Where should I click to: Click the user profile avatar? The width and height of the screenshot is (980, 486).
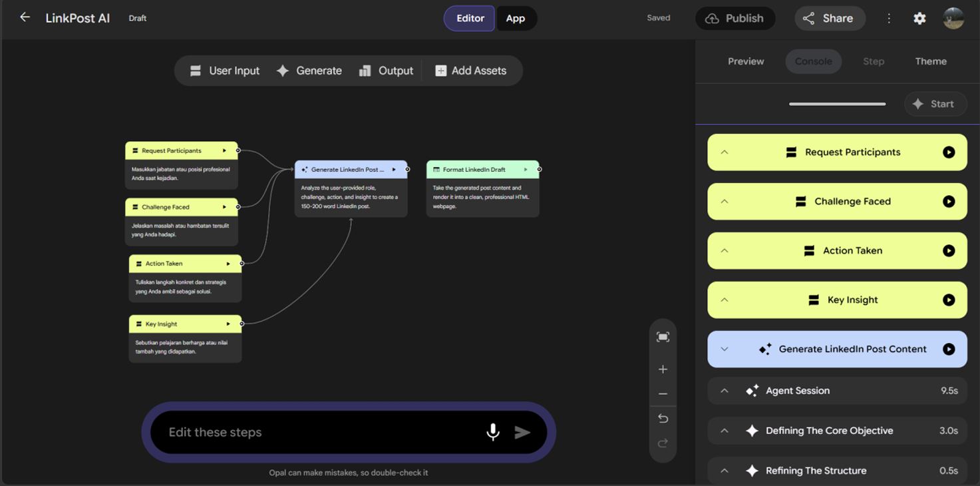click(x=953, y=19)
